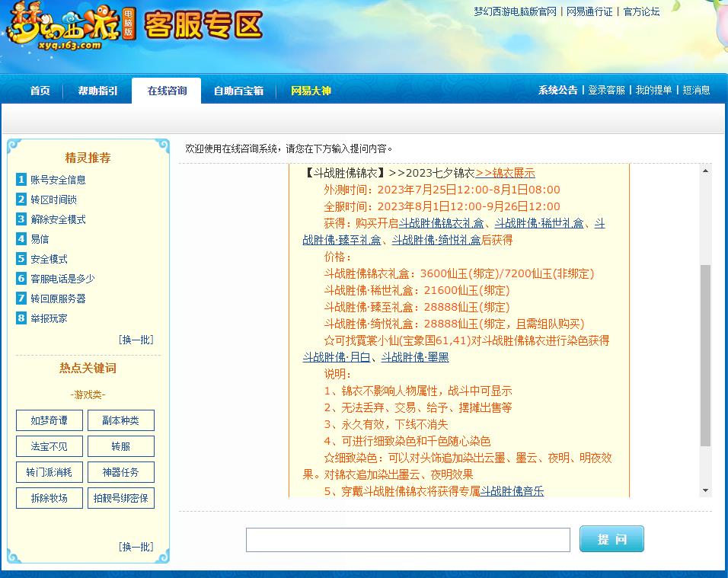The width and height of the screenshot is (728, 578).
Task: Open 斗战胜佛·墨黑 link
Action: (x=415, y=357)
